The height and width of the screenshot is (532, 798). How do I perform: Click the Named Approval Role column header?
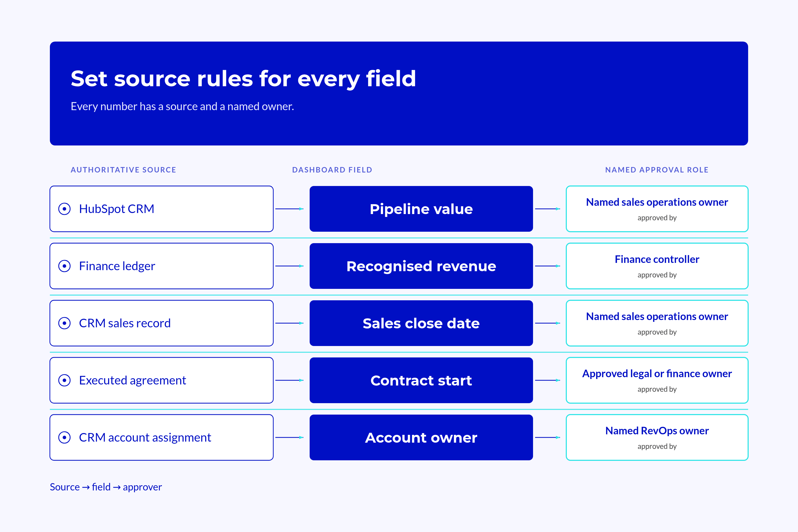pyautogui.click(x=657, y=170)
